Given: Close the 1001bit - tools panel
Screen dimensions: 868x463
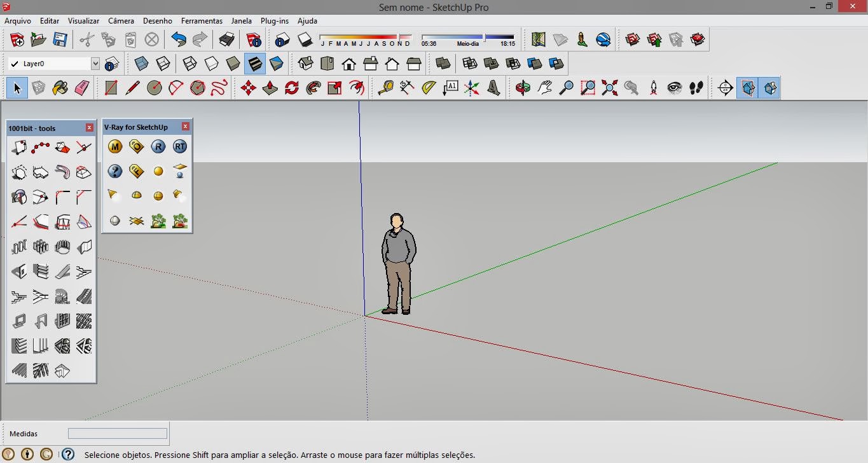Looking at the screenshot, I should 89,128.
